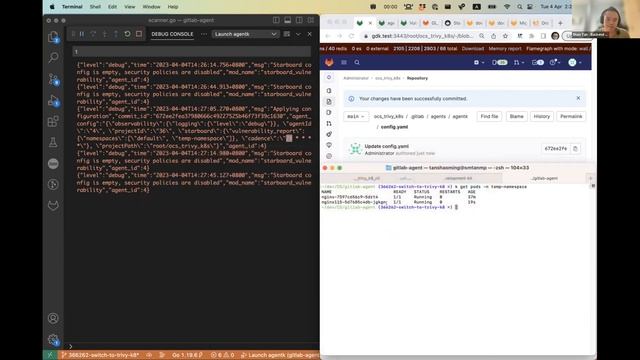The height and width of the screenshot is (360, 640).
Task: Open the Apple menu
Action: click(52, 7)
